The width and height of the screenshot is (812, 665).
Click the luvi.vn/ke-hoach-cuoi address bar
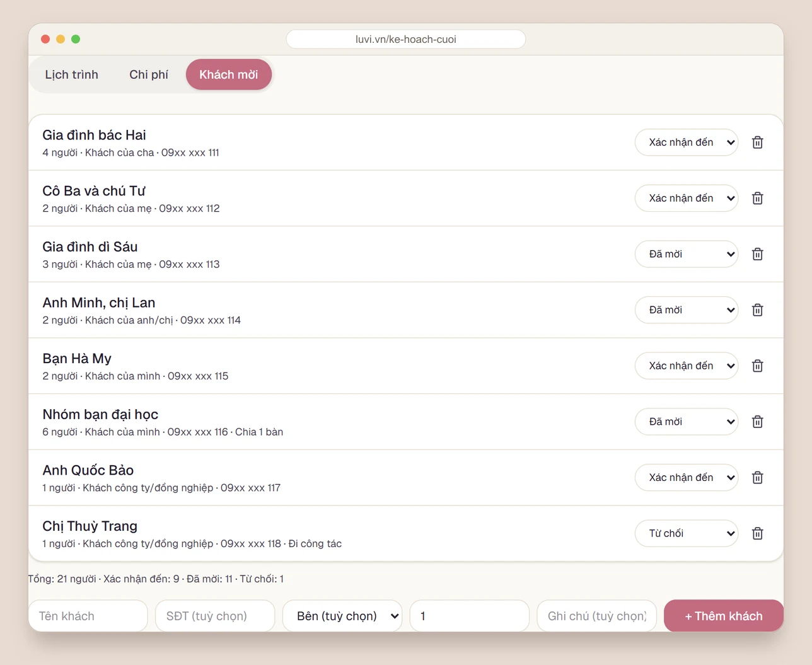click(406, 39)
